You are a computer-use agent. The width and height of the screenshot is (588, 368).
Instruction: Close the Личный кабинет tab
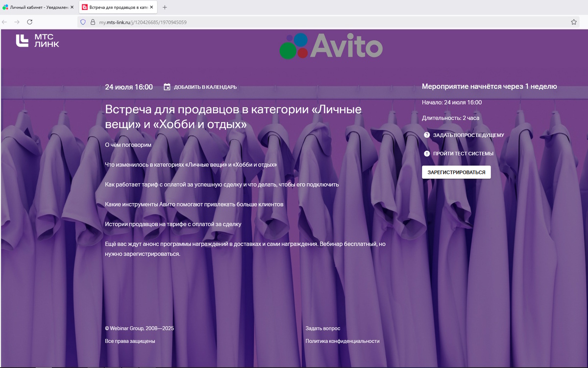[x=72, y=7]
